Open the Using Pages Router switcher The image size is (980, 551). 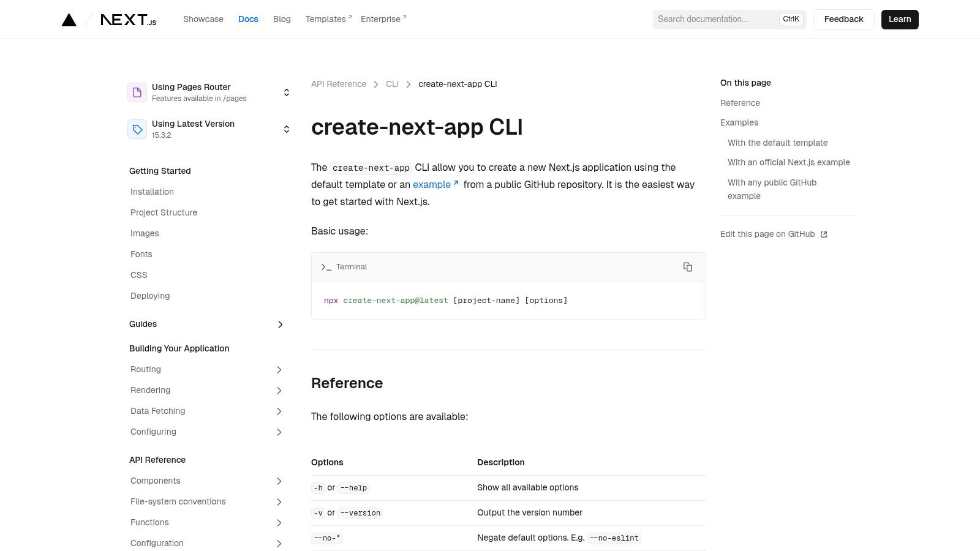point(209,92)
